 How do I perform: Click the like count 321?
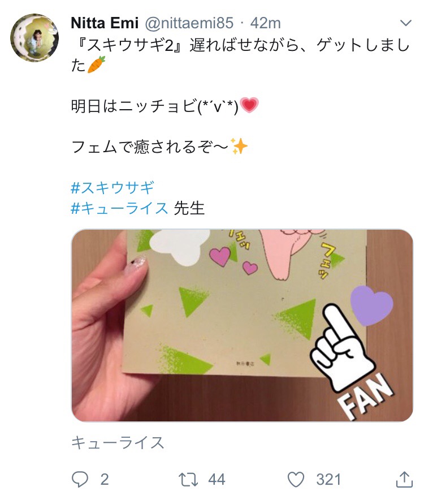click(328, 479)
